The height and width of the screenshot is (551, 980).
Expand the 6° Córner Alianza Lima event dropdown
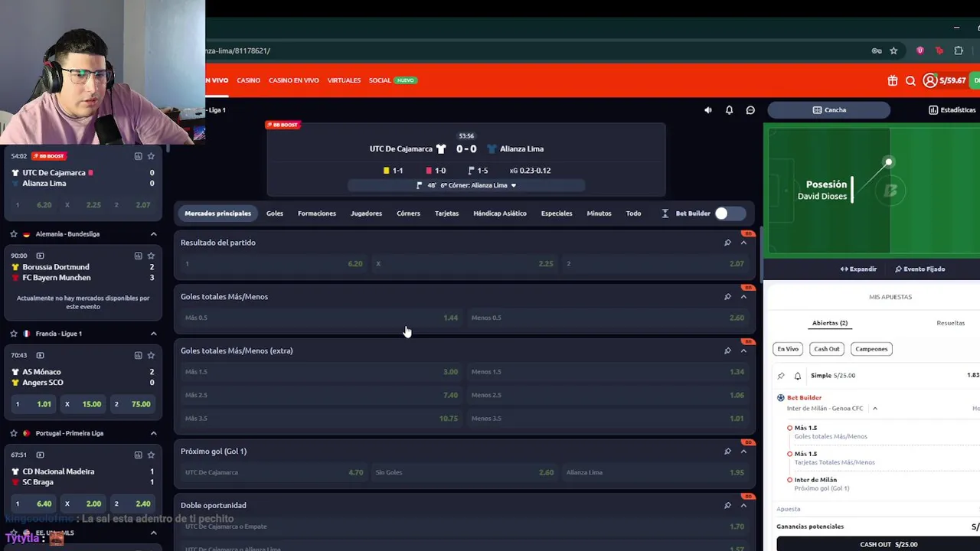[513, 185]
